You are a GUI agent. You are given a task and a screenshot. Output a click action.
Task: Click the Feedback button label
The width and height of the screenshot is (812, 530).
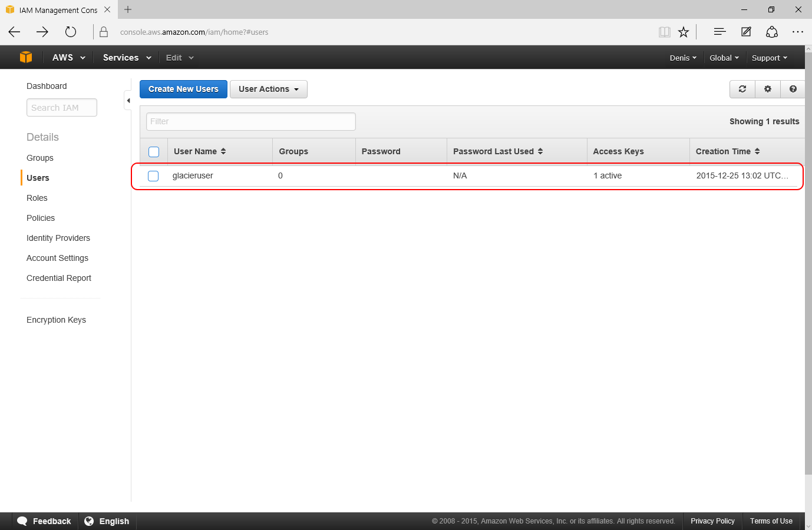pos(52,521)
